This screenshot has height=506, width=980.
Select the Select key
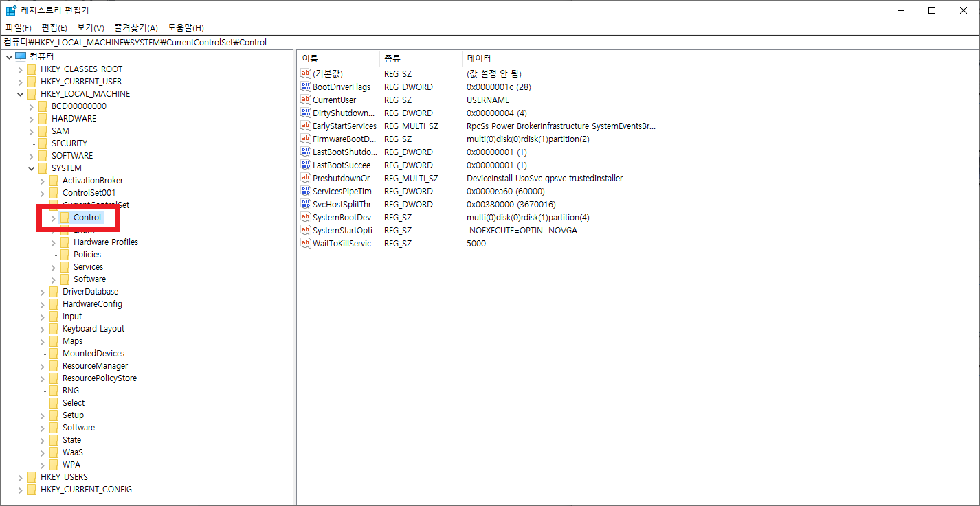point(74,403)
